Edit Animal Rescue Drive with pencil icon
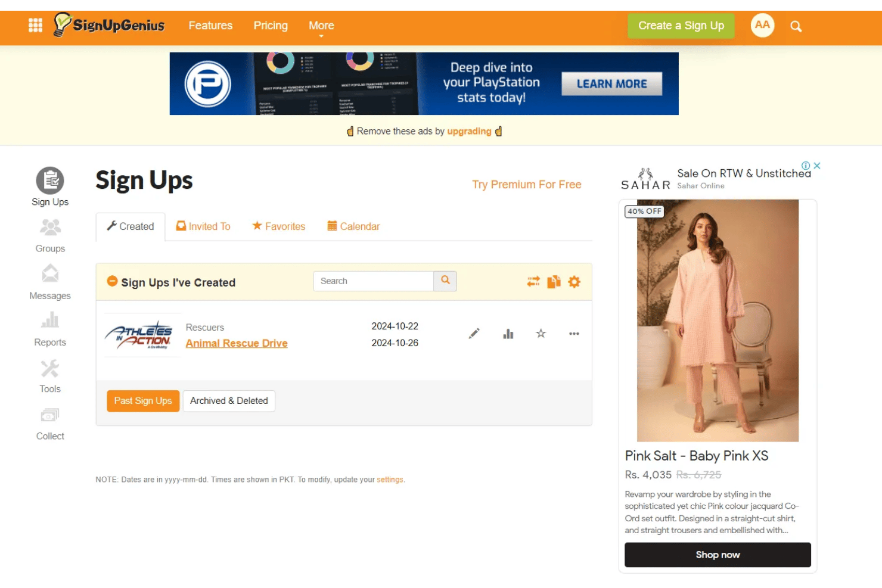 (x=474, y=334)
